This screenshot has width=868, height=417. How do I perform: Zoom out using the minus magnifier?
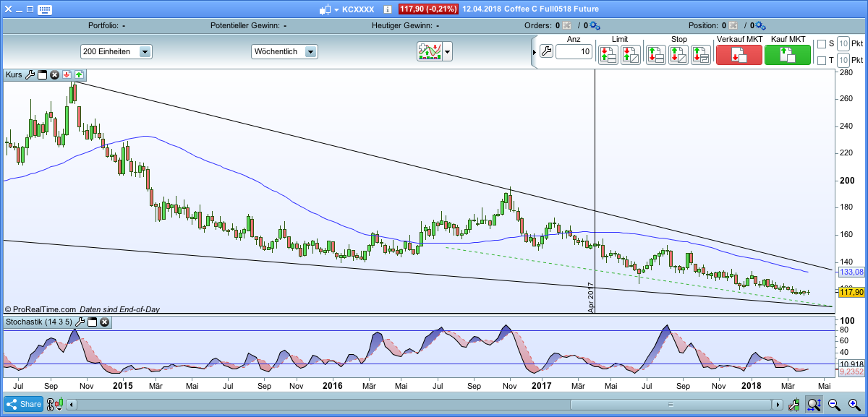pos(833,405)
